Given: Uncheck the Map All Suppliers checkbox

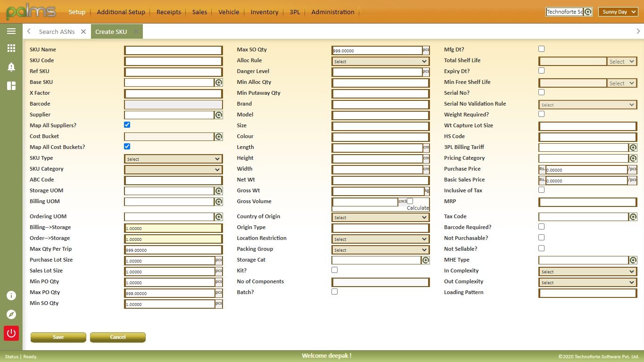Looking at the screenshot, I should click(x=127, y=124).
